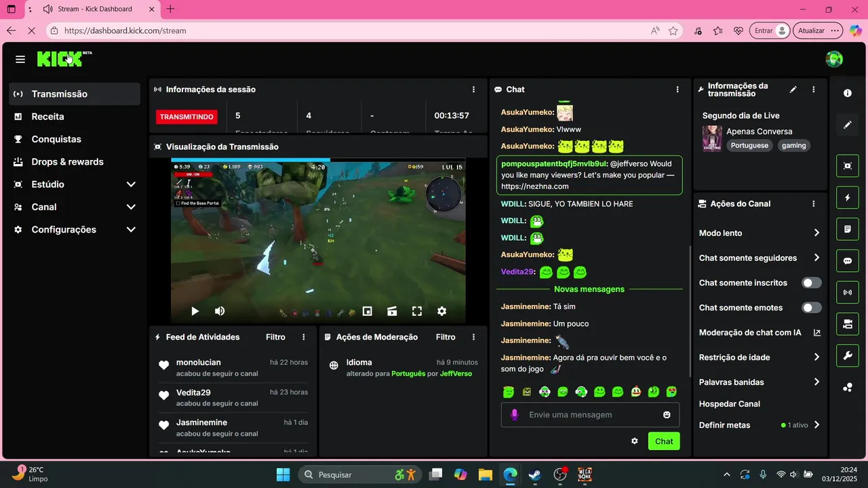Image resolution: width=868 pixels, height=488 pixels.
Task: Click the broadcast signal icon in right rail
Action: [848, 293]
